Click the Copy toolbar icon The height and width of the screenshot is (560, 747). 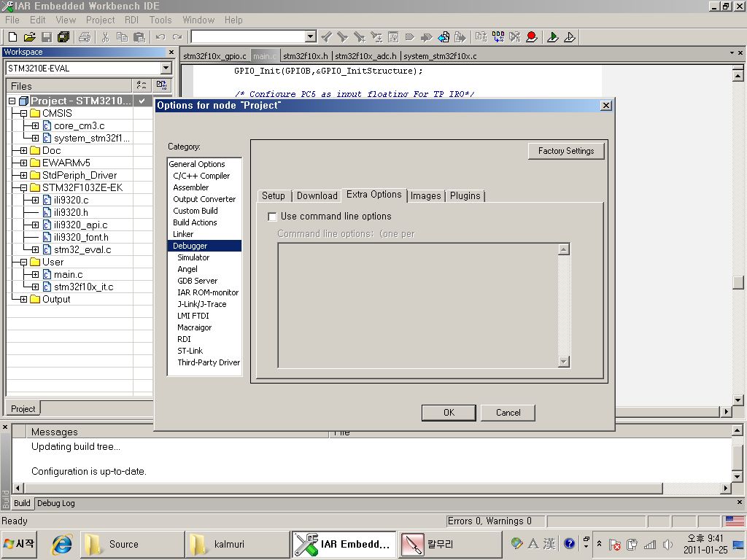click(122, 36)
